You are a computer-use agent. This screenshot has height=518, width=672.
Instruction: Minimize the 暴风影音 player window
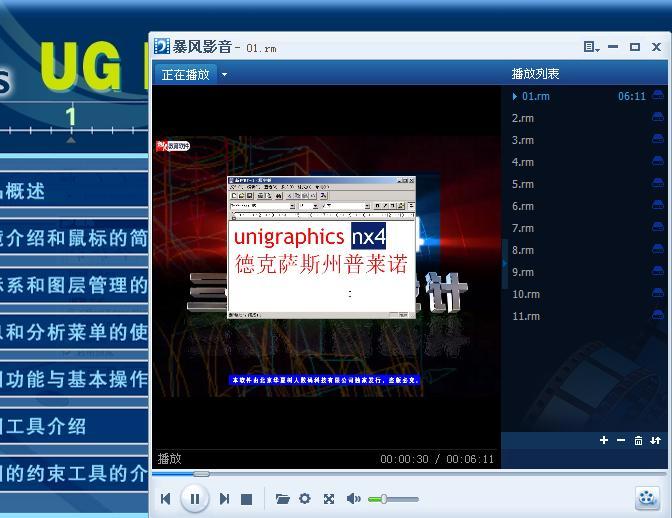pos(613,46)
